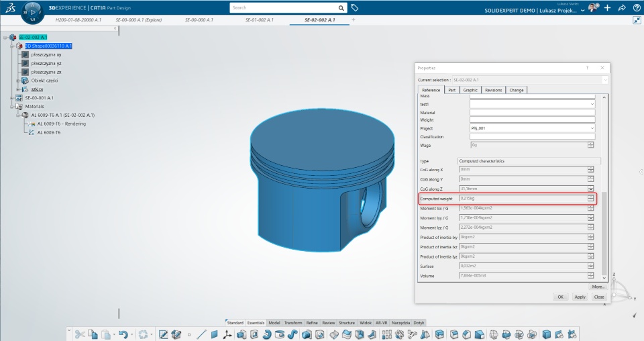The width and height of the screenshot is (644, 341).
Task: Click the Properties vertical scrollbar
Action: 604,234
